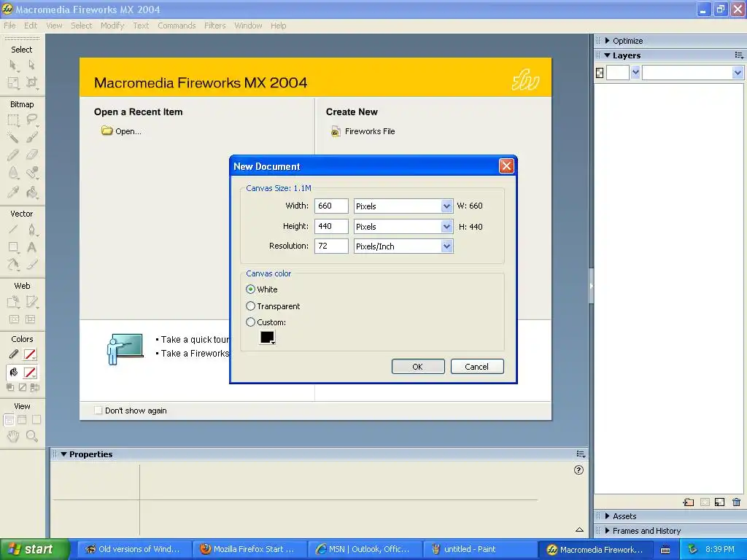The width and height of the screenshot is (747, 560).
Task: Switch to Full Screen with Menus mode
Action: [22, 419]
